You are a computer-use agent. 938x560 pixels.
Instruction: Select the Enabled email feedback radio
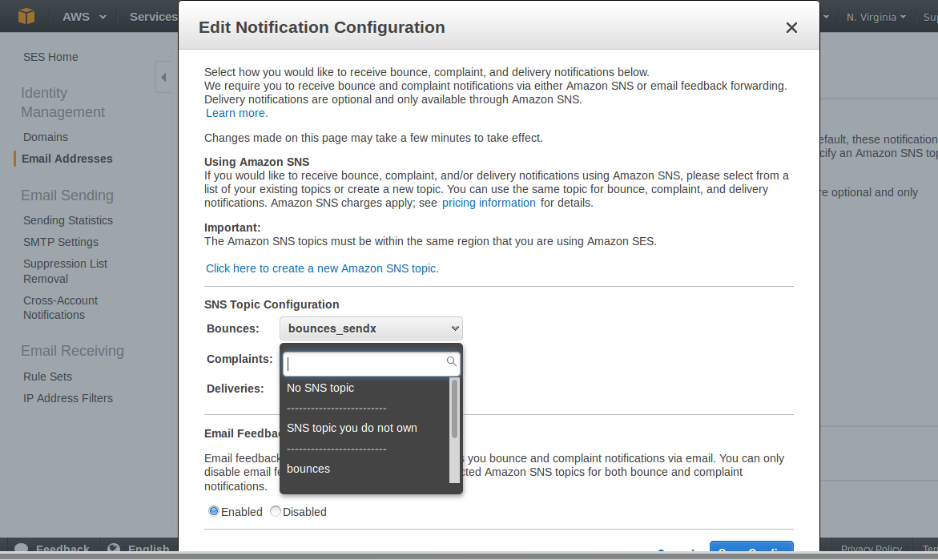(214, 512)
